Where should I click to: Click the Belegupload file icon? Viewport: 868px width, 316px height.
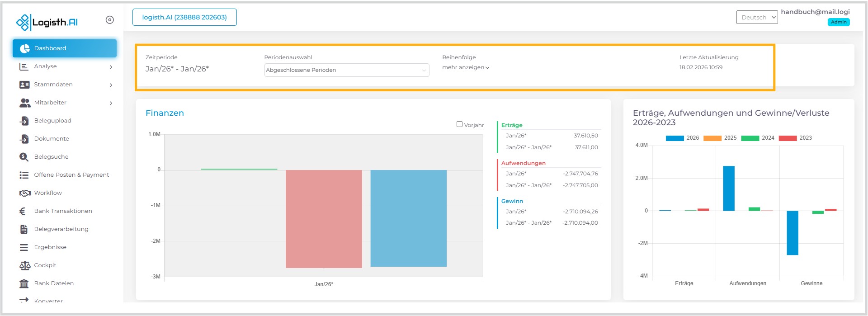24,121
